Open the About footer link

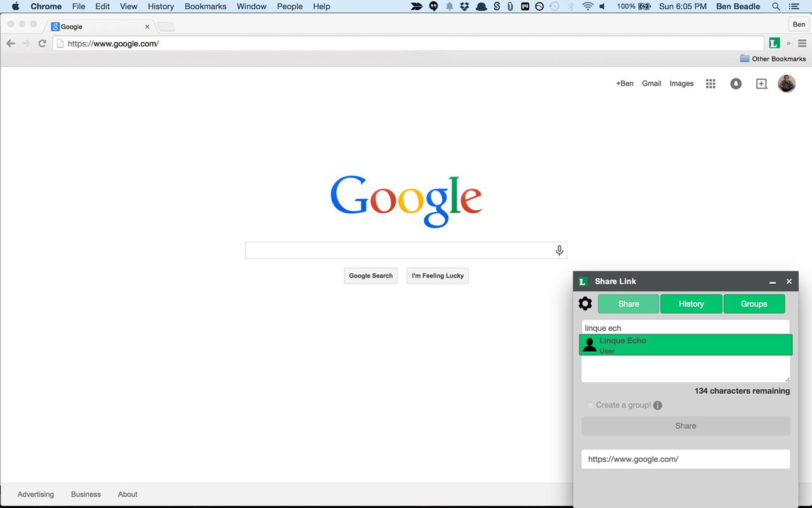[x=128, y=494]
